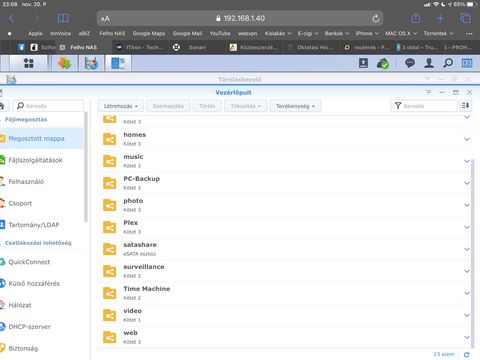Open DSM notifications speech bubble
Image resolution: width=480 pixels, height=360 pixels.
(x=410, y=63)
